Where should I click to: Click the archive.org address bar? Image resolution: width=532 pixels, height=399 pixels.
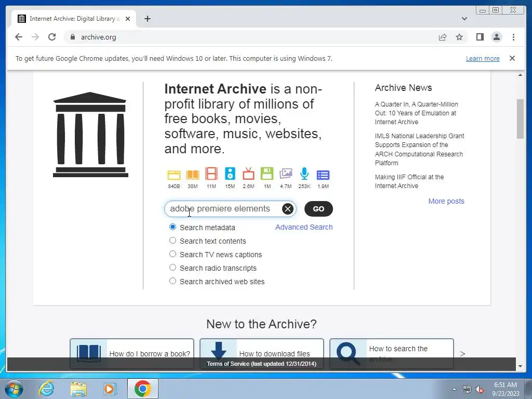coord(251,37)
